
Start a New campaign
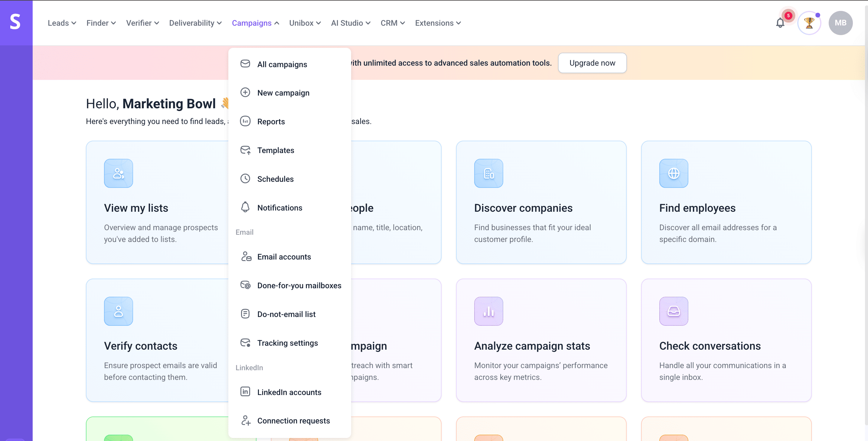(283, 93)
